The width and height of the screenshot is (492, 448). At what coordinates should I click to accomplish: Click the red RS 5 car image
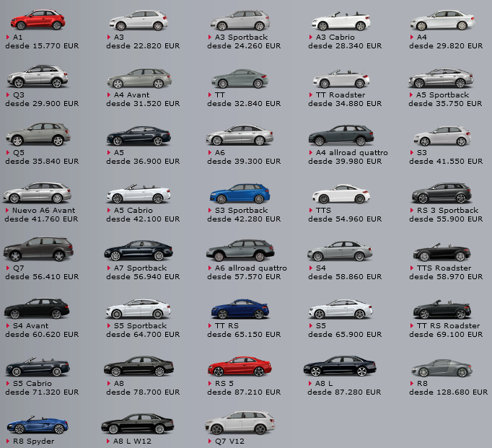click(x=240, y=366)
